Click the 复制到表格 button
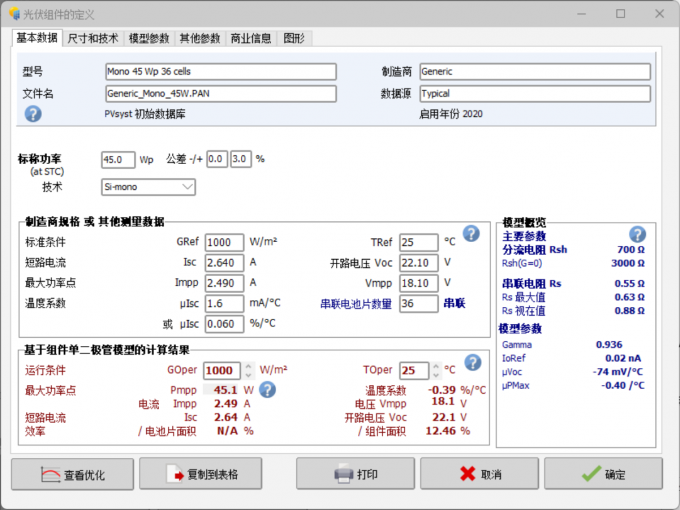680x510 pixels. [200, 474]
